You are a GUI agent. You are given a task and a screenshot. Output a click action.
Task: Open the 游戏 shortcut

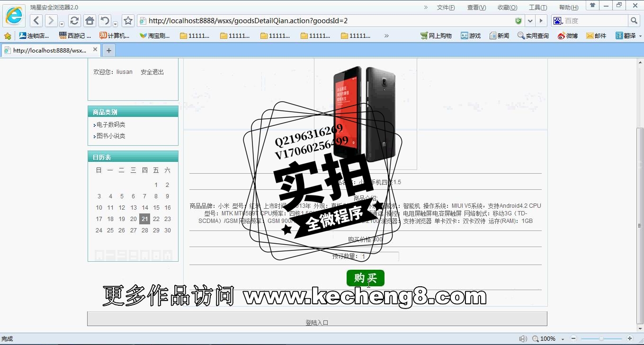[471, 35]
